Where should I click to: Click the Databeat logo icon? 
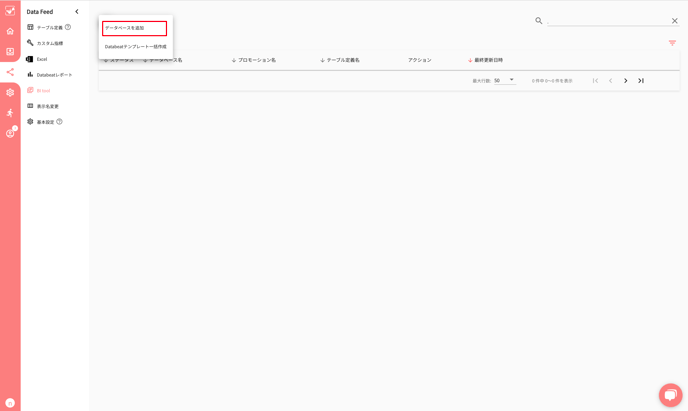click(x=10, y=11)
